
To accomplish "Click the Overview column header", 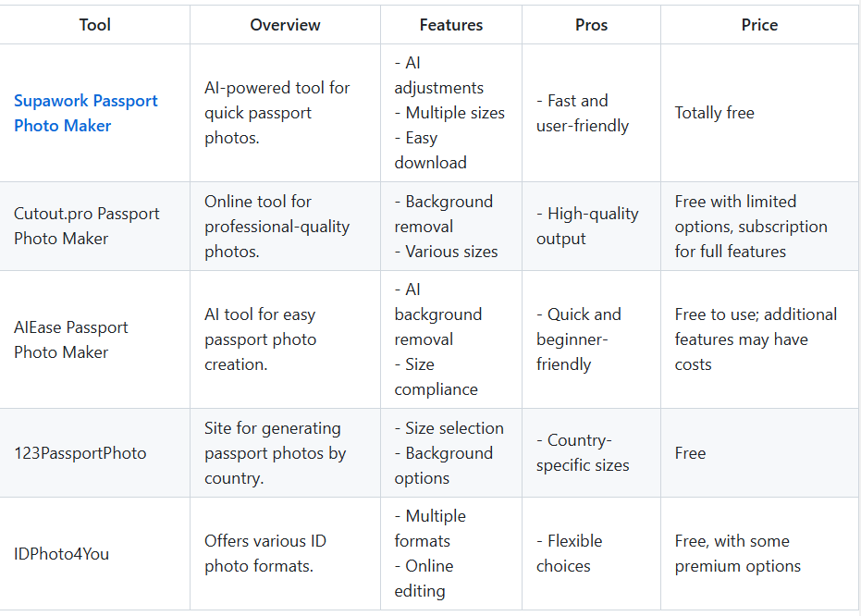I will pyautogui.click(x=285, y=25).
